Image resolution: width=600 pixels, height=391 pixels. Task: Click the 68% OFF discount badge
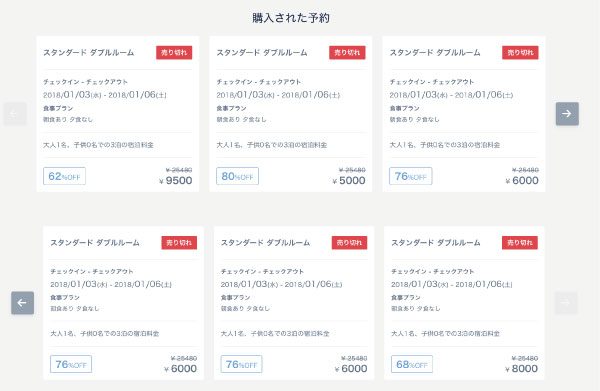pyautogui.click(x=412, y=364)
